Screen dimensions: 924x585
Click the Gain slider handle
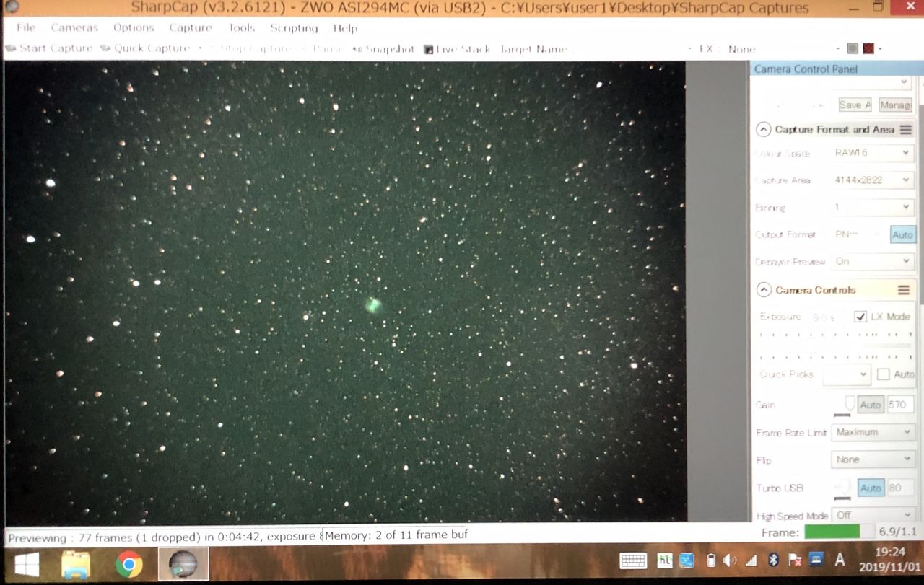pos(850,403)
